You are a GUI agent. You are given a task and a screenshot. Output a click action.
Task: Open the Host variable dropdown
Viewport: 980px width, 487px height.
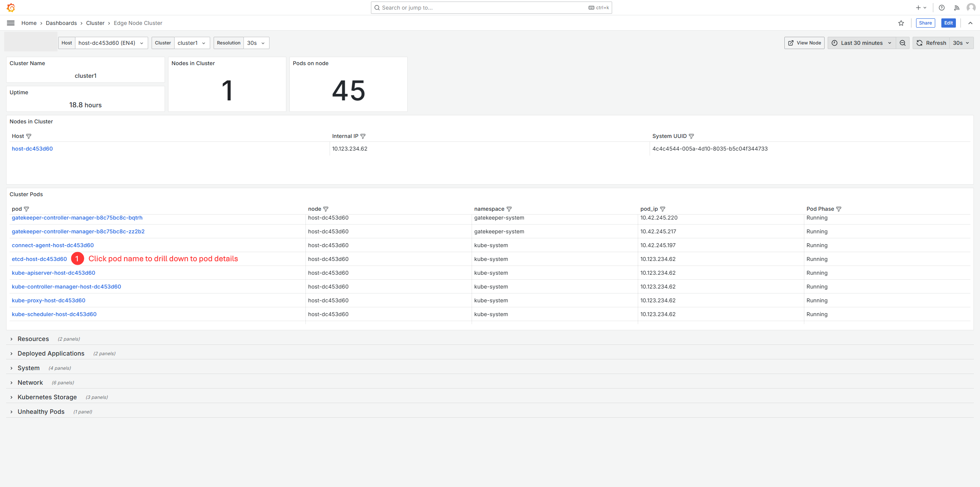point(111,43)
